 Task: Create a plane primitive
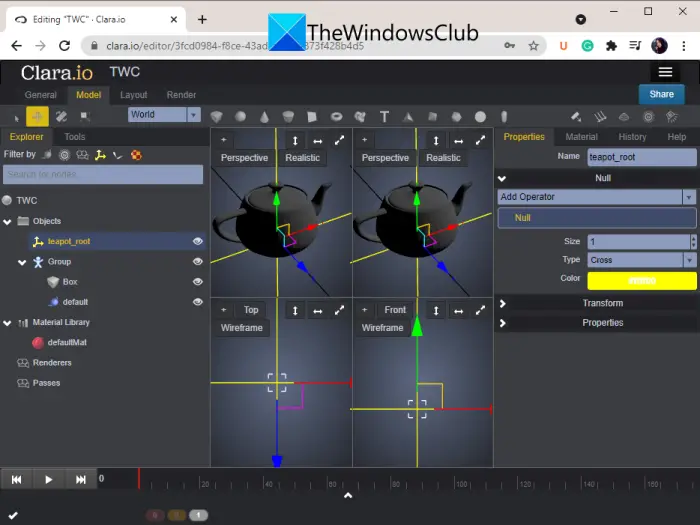point(312,117)
